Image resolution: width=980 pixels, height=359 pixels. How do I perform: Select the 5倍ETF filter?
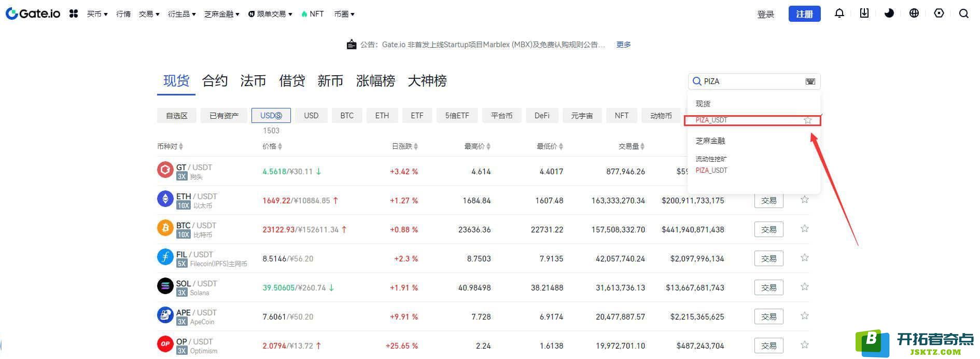click(457, 116)
